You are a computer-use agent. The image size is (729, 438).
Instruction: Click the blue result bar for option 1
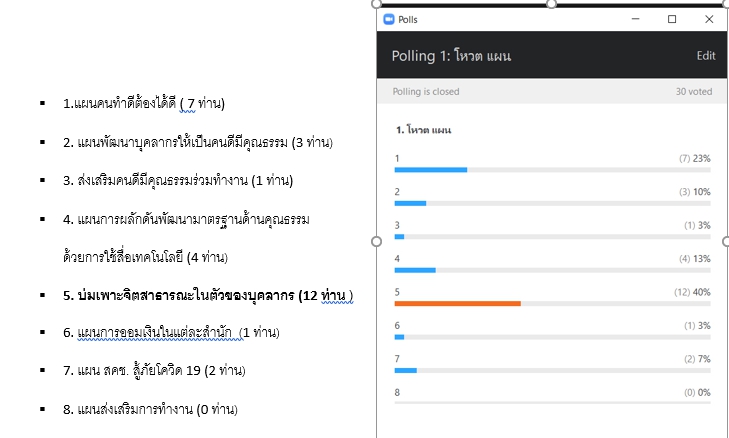[x=431, y=170]
